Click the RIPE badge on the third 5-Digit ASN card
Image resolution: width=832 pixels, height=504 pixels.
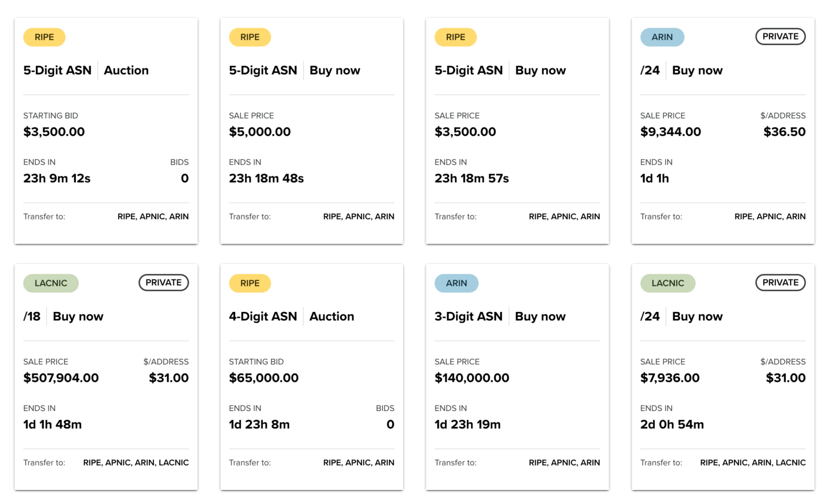coord(456,37)
